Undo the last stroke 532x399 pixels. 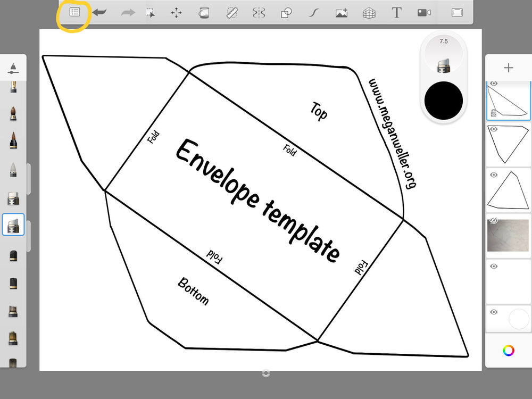point(99,13)
